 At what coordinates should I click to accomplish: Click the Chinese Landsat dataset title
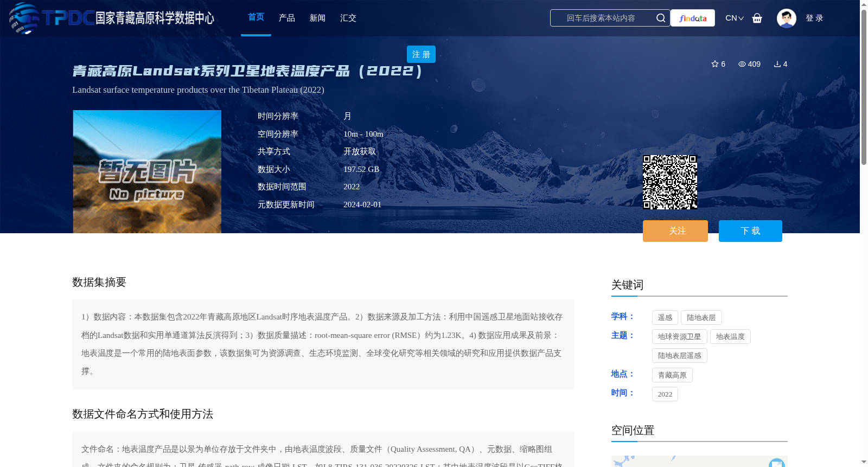(x=247, y=71)
